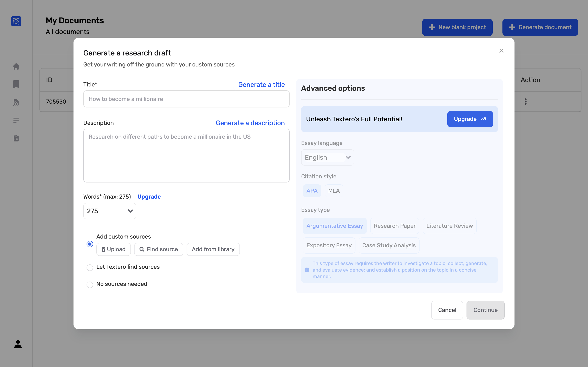Click into the Title input field

pos(186,99)
